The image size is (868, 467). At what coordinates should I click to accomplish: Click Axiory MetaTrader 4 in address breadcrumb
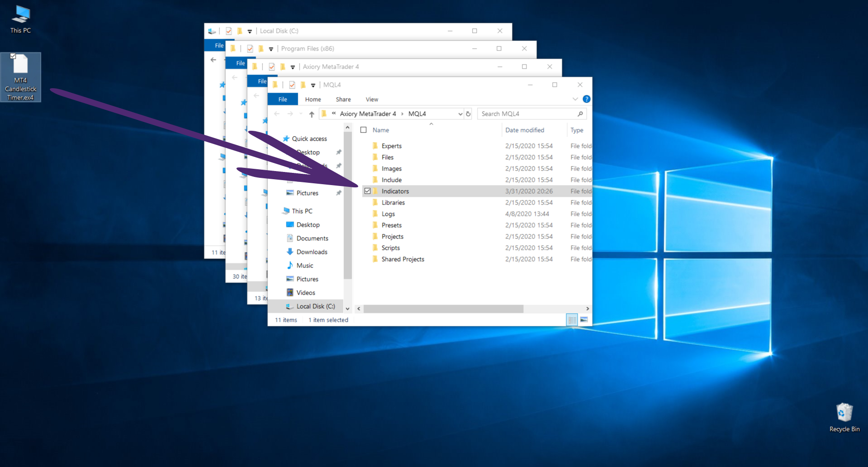(368, 114)
